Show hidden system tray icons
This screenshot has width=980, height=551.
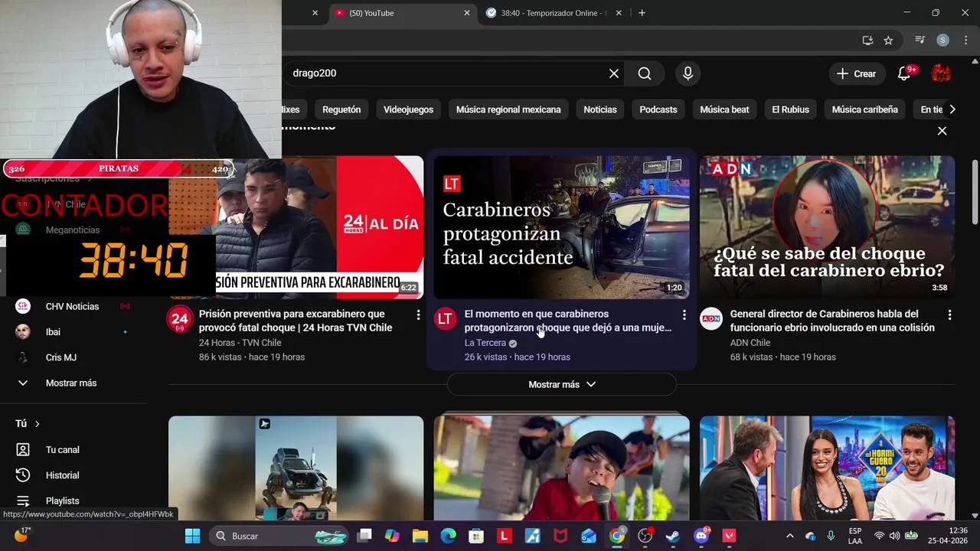coord(789,536)
